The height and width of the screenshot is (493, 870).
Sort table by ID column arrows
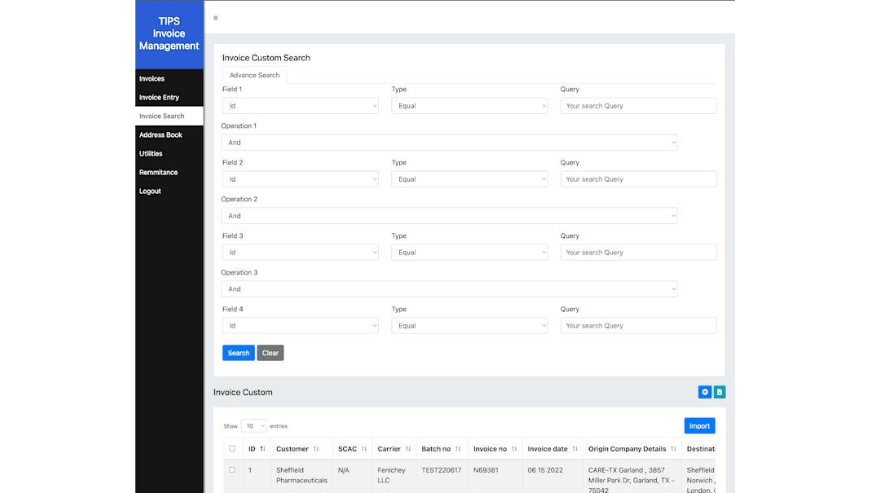point(263,449)
